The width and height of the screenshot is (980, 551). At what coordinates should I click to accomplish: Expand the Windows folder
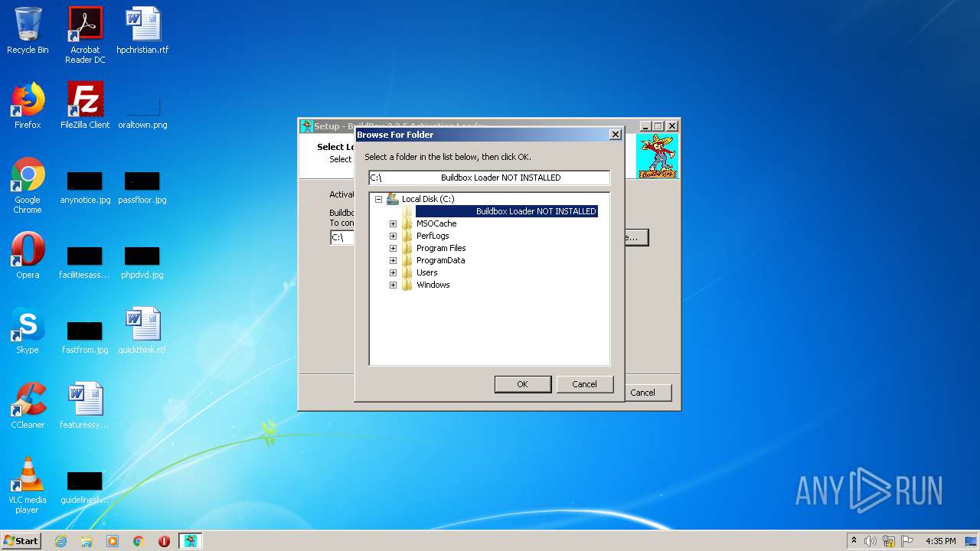pyautogui.click(x=393, y=285)
